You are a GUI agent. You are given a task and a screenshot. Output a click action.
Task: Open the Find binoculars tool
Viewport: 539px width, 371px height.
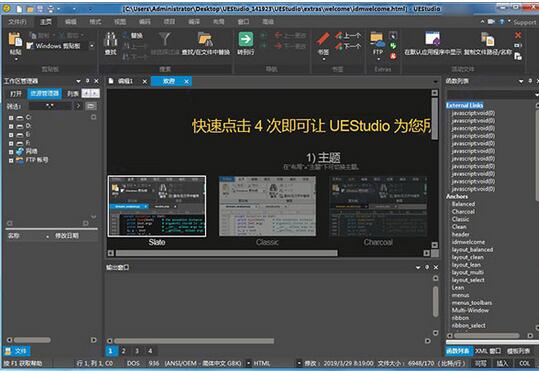tap(110, 39)
